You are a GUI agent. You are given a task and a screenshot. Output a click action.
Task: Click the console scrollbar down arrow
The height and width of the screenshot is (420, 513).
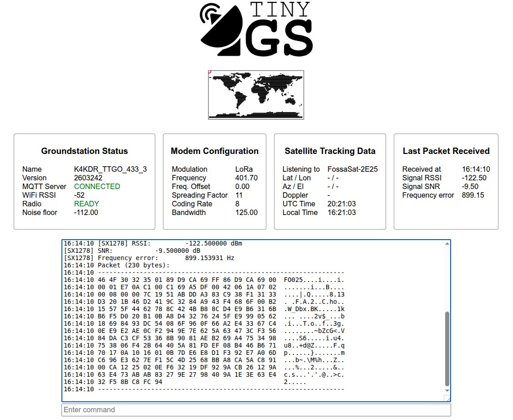(447, 390)
